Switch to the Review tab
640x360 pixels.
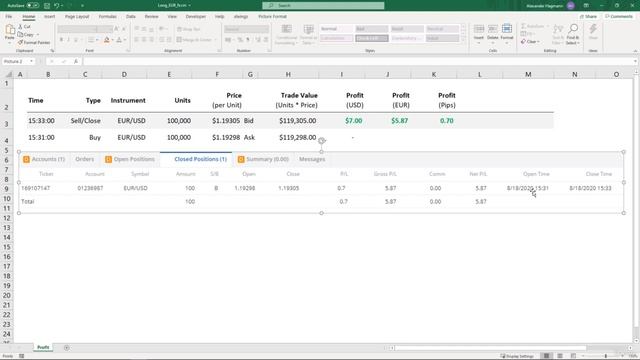(x=151, y=17)
